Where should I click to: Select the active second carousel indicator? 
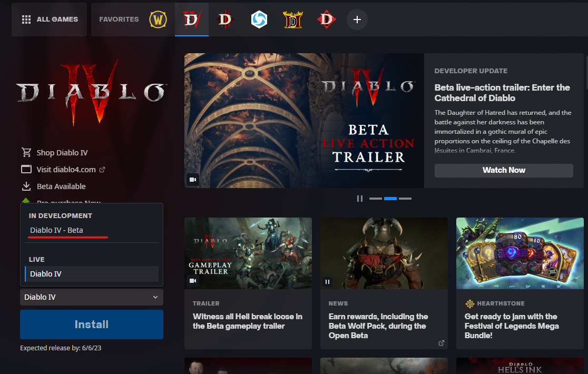tap(390, 199)
